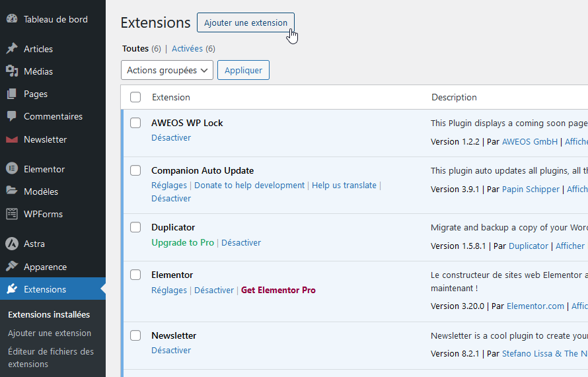Open Newsletter sidebar menu label
588x377 pixels.
(x=46, y=139)
